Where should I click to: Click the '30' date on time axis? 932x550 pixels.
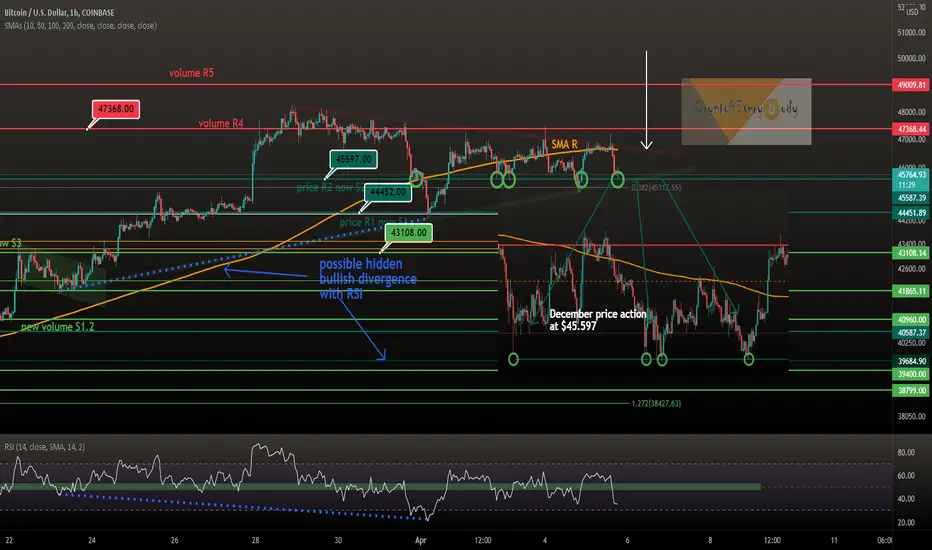[338, 540]
